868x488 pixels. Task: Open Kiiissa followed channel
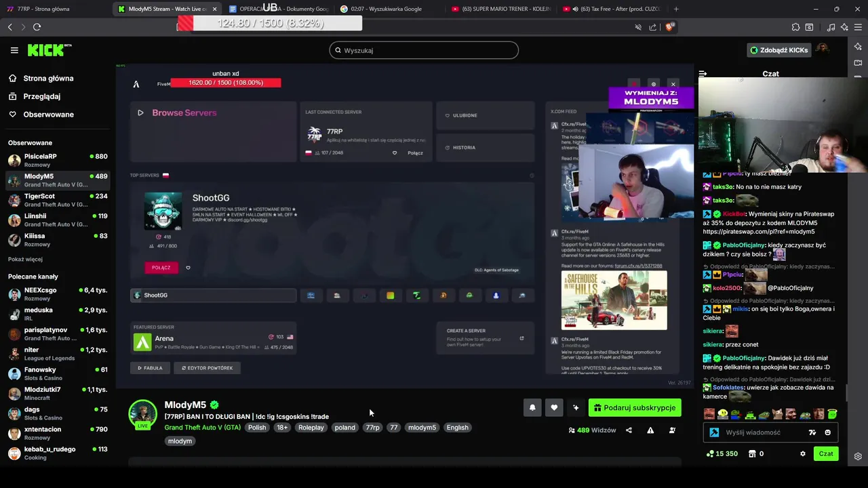pos(58,240)
